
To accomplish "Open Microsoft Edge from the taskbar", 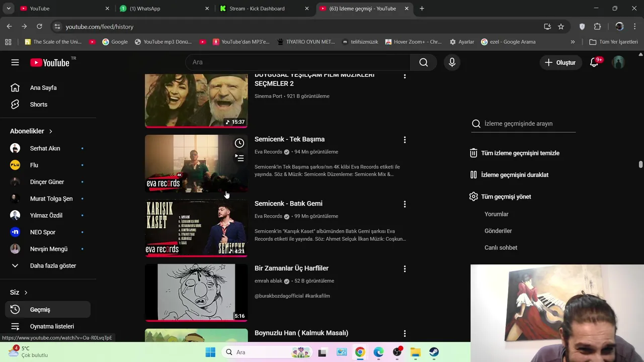I will click(378, 352).
